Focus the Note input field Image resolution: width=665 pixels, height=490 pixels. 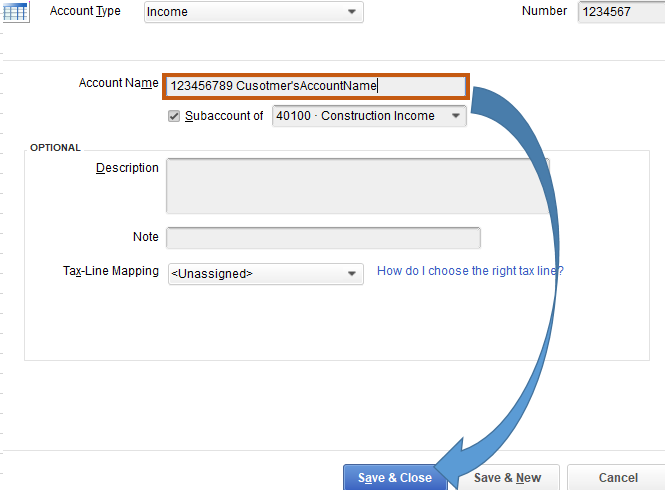323,237
